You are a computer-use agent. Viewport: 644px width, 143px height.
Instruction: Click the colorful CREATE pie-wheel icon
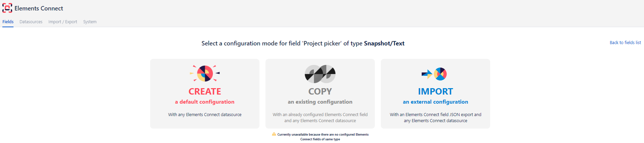(205, 73)
